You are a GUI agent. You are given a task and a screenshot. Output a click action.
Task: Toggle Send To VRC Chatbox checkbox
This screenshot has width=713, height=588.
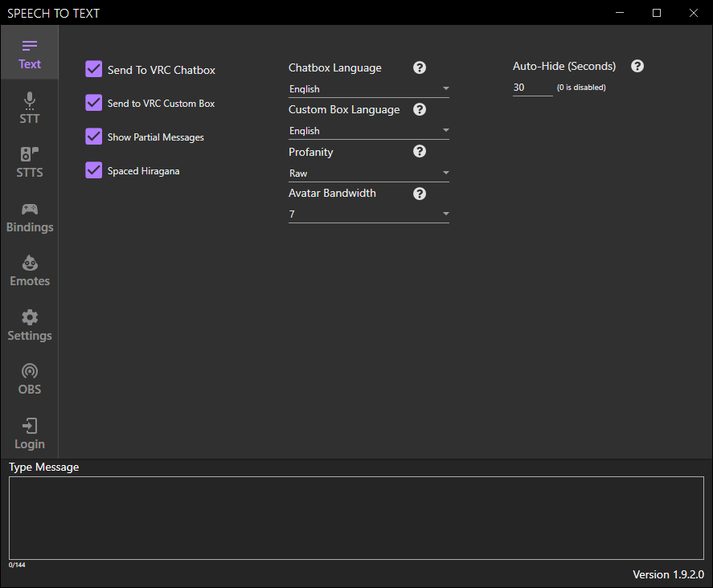coord(94,69)
